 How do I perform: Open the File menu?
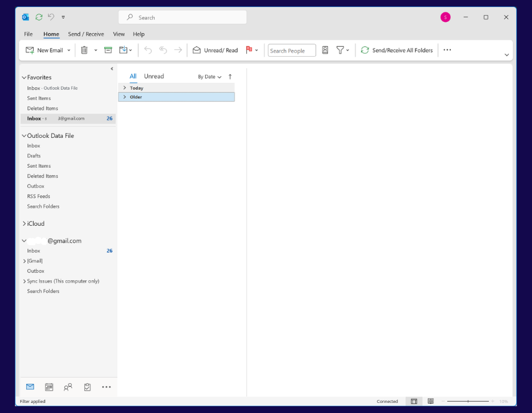pyautogui.click(x=28, y=34)
